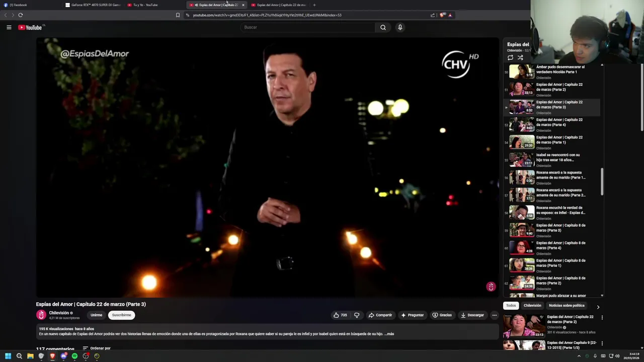Dislike the video with thumbs down

[x=357, y=315]
